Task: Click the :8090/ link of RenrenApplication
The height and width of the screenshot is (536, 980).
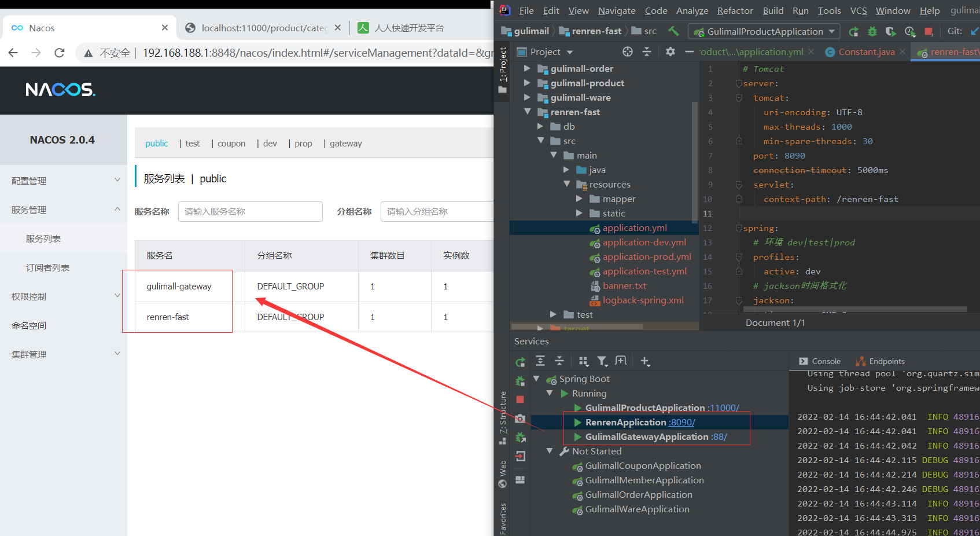Action: 682,423
